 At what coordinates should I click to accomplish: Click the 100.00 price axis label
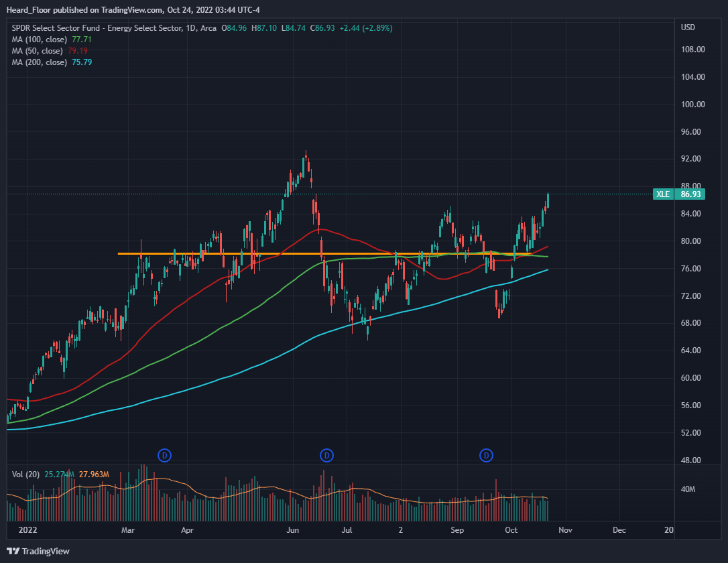click(692, 104)
